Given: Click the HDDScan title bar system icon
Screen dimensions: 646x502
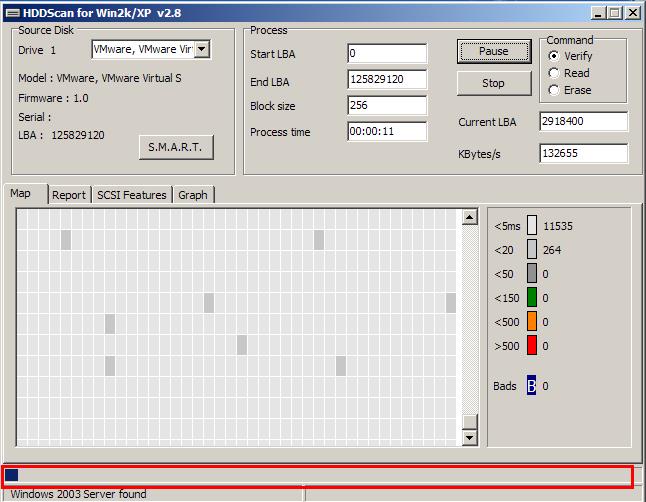Looking at the screenshot, I should coord(13,13).
